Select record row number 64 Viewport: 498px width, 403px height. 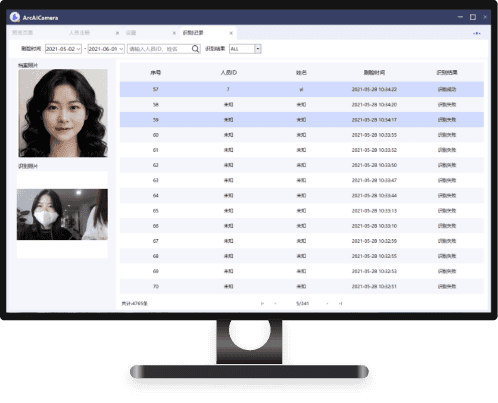pyautogui.click(x=302, y=196)
